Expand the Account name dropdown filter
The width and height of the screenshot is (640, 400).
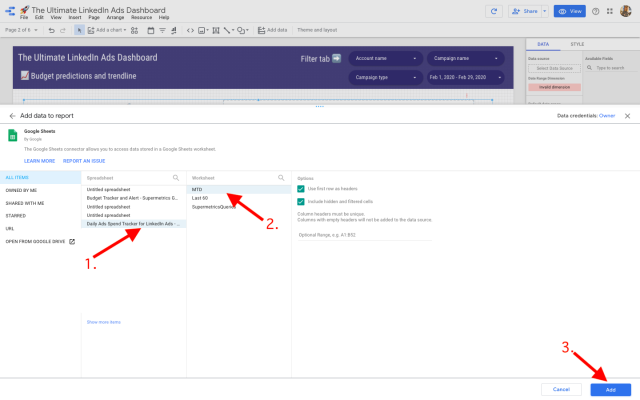pos(383,59)
